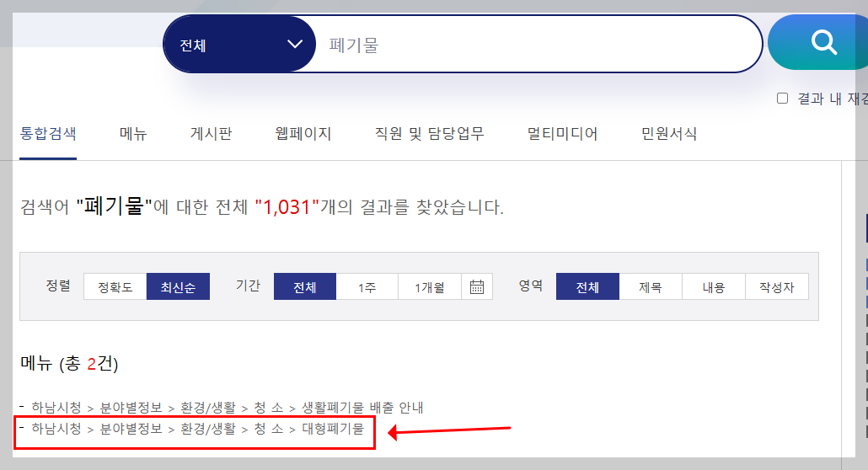Open the calendar date picker icon
The image size is (868, 470).
pos(477,286)
